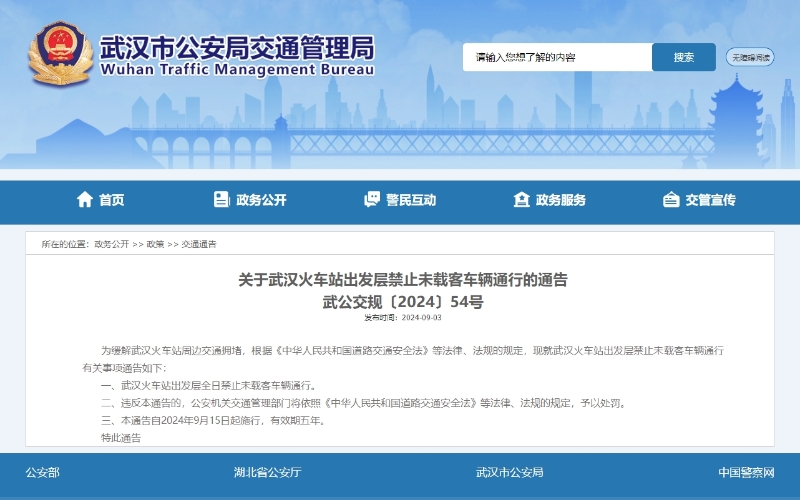Focus the search input field
Viewport: 800px width, 500px height.
click(557, 57)
